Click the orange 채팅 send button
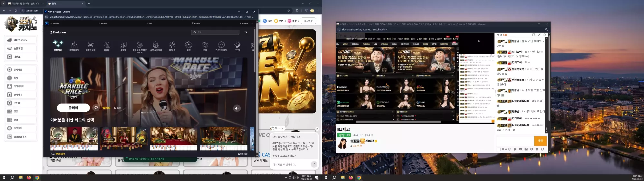Image resolution: width=644 pixels, height=181 pixels. (x=540, y=141)
